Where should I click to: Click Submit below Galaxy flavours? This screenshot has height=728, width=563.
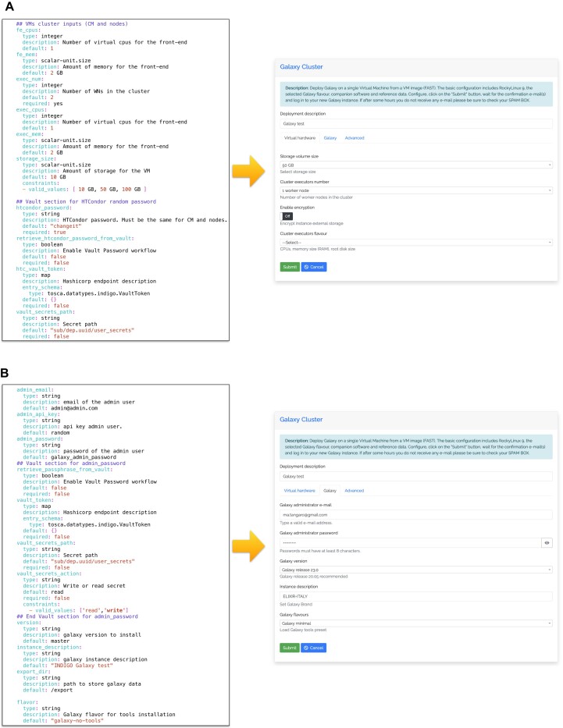pyautogui.click(x=290, y=648)
